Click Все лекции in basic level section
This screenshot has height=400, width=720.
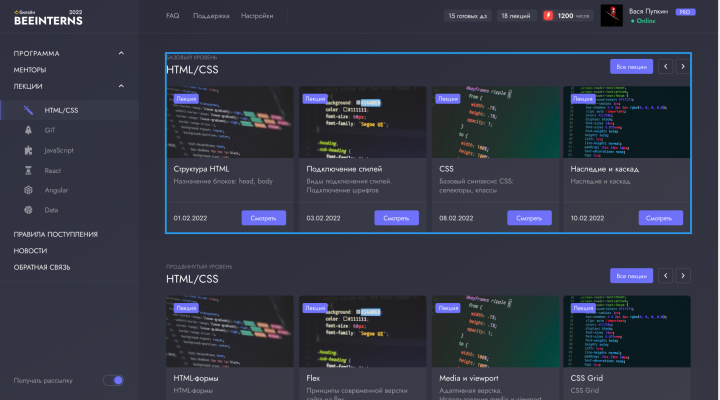coord(631,67)
